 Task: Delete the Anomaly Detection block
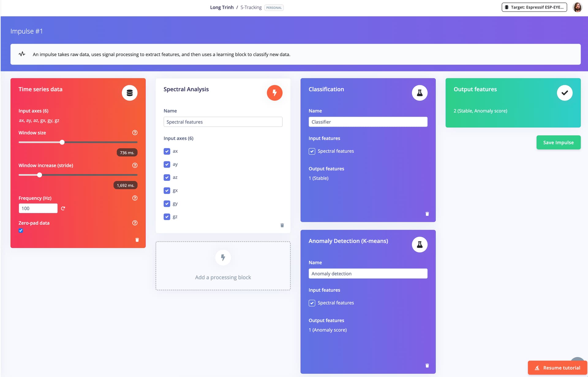[427, 366]
